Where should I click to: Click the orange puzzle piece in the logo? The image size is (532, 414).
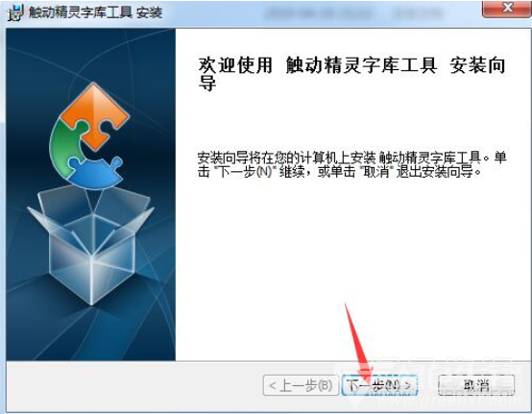point(95,114)
